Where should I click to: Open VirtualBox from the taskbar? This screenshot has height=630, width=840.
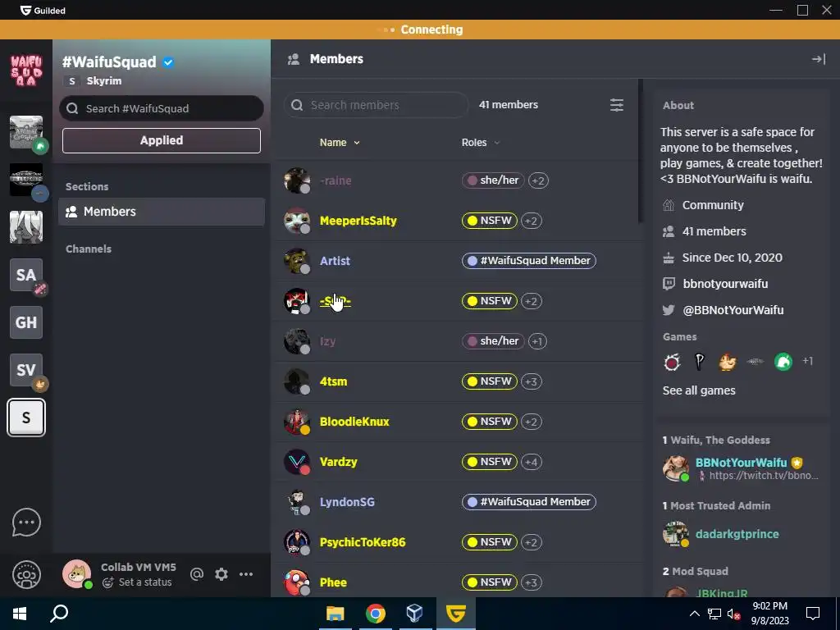pos(414,614)
